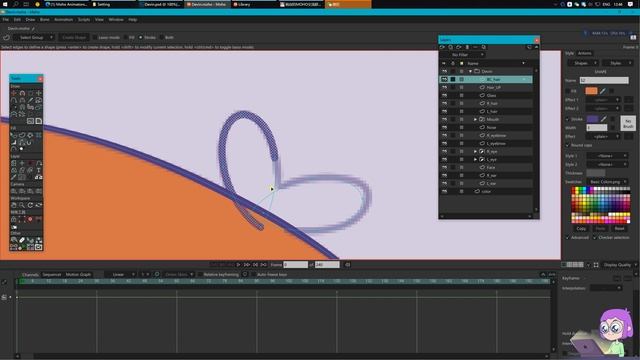Switch to the Sequencer tab
Viewport: 640px width, 360px height.
[x=52, y=275]
